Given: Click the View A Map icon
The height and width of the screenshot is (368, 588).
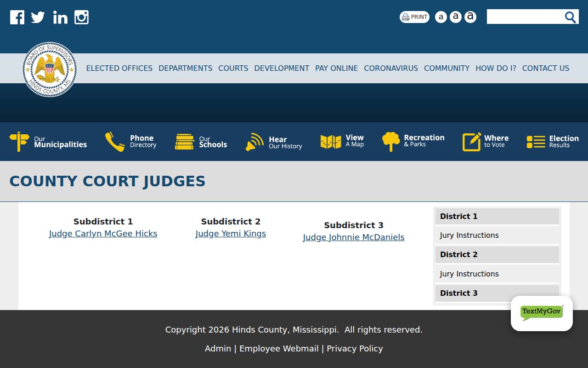Looking at the screenshot, I should pyautogui.click(x=331, y=142).
